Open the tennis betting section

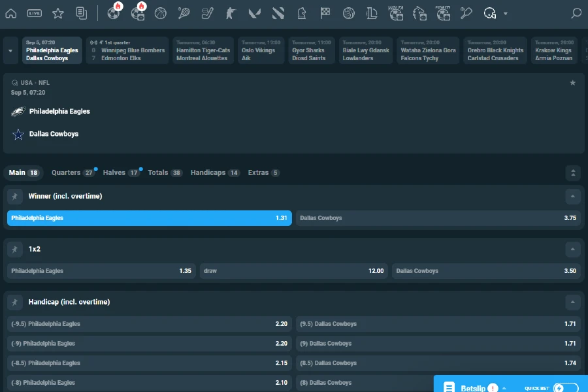coord(184,13)
